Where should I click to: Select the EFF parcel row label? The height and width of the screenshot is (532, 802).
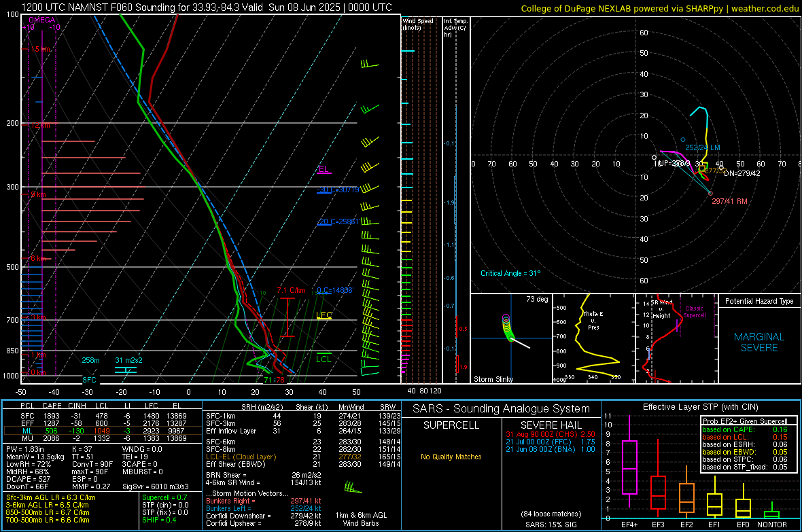[x=27, y=423]
